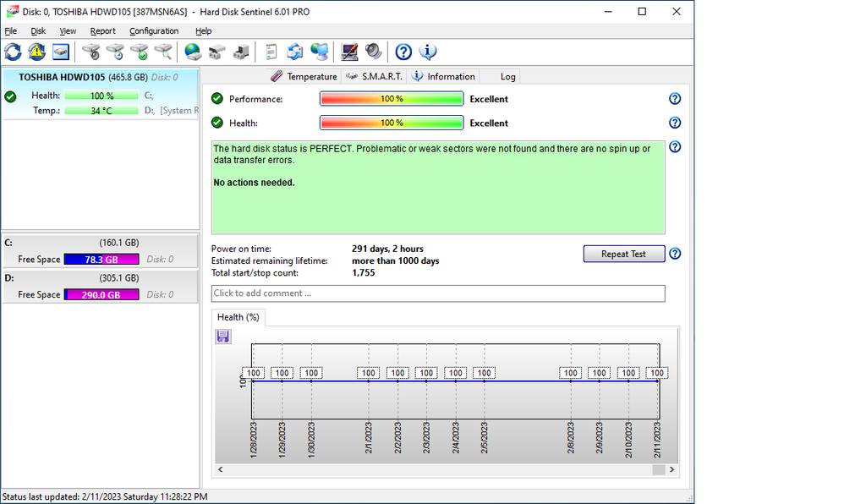Open the disk icon with stethoscope
Image resolution: width=866 pixels, height=504 pixels.
point(91,52)
